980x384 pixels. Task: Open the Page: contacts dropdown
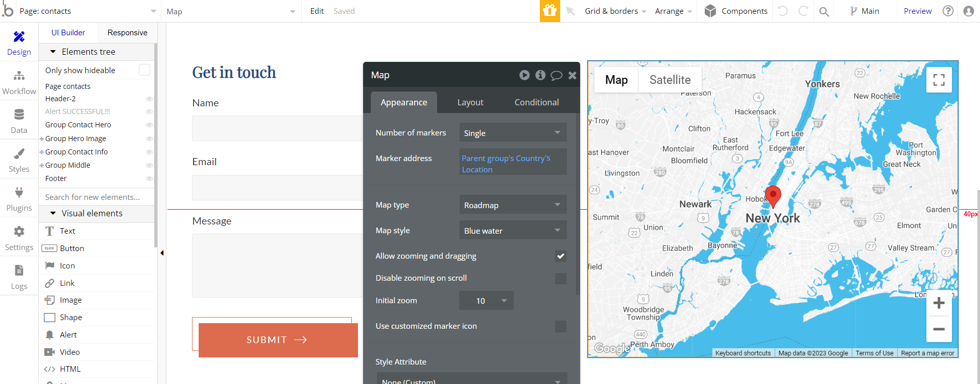coord(87,11)
